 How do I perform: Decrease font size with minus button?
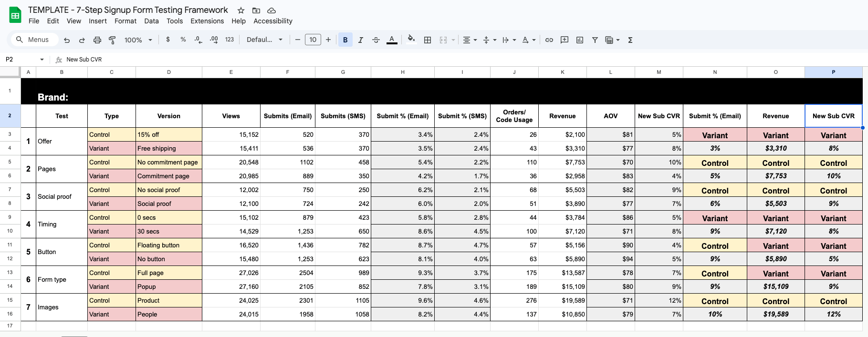click(298, 40)
